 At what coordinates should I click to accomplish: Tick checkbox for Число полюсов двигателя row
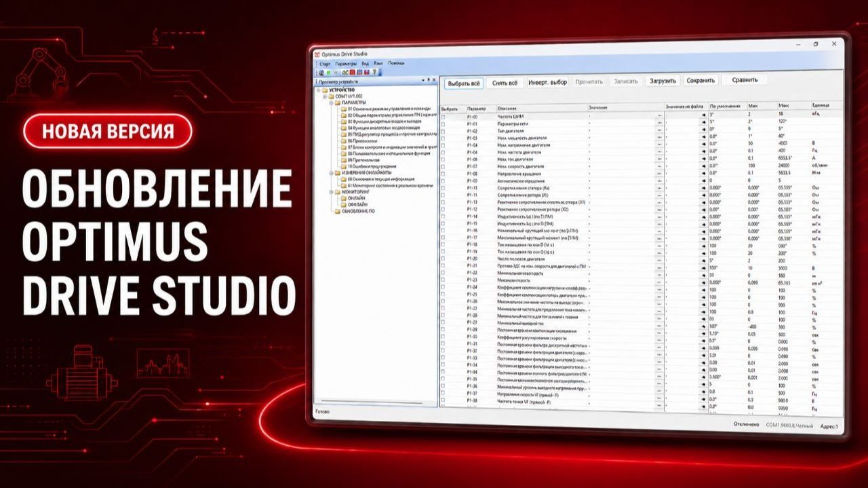coord(443,259)
